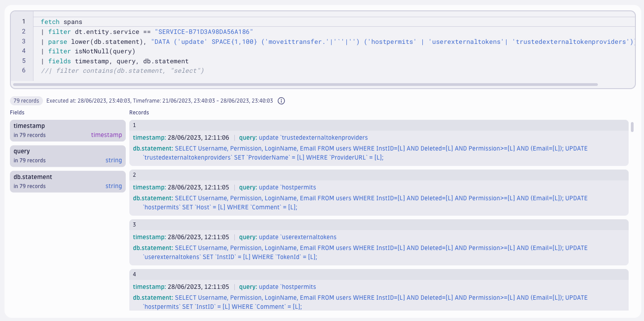Click the commented-out filter line in the editor
Viewport: 644px width, 321px height.
point(122,71)
